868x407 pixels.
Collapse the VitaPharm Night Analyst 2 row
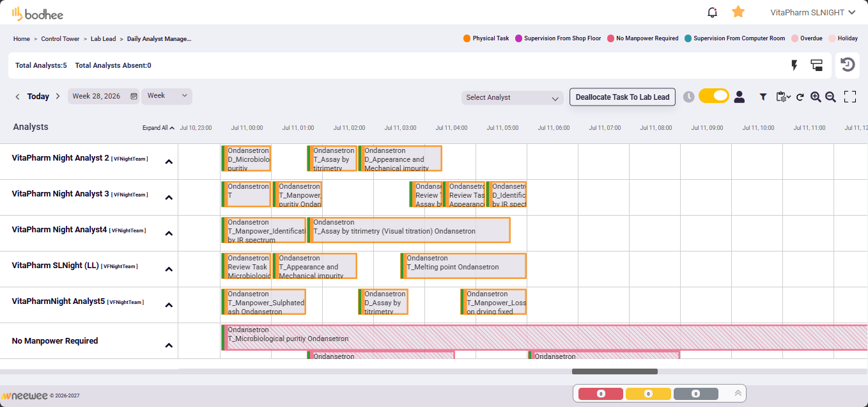pyautogui.click(x=169, y=162)
